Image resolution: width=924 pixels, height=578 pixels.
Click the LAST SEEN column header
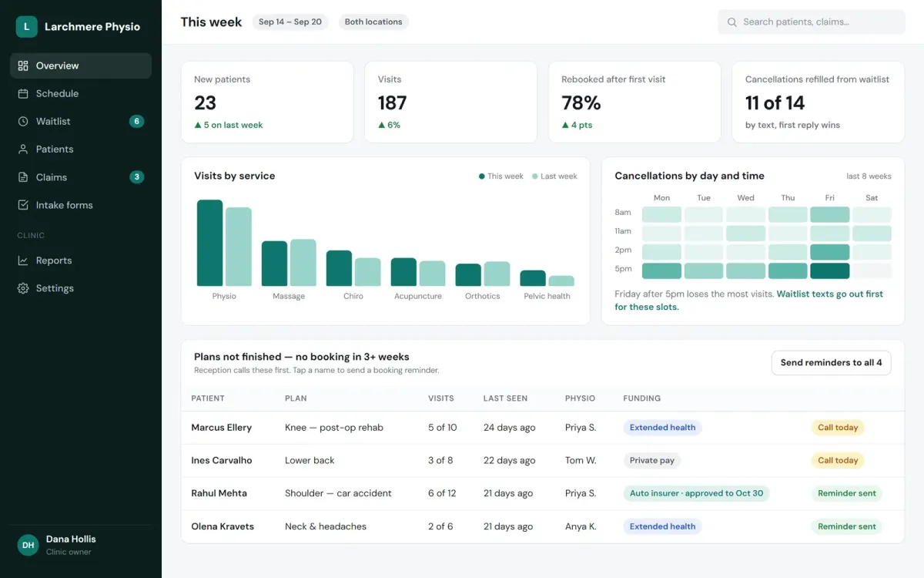point(505,398)
